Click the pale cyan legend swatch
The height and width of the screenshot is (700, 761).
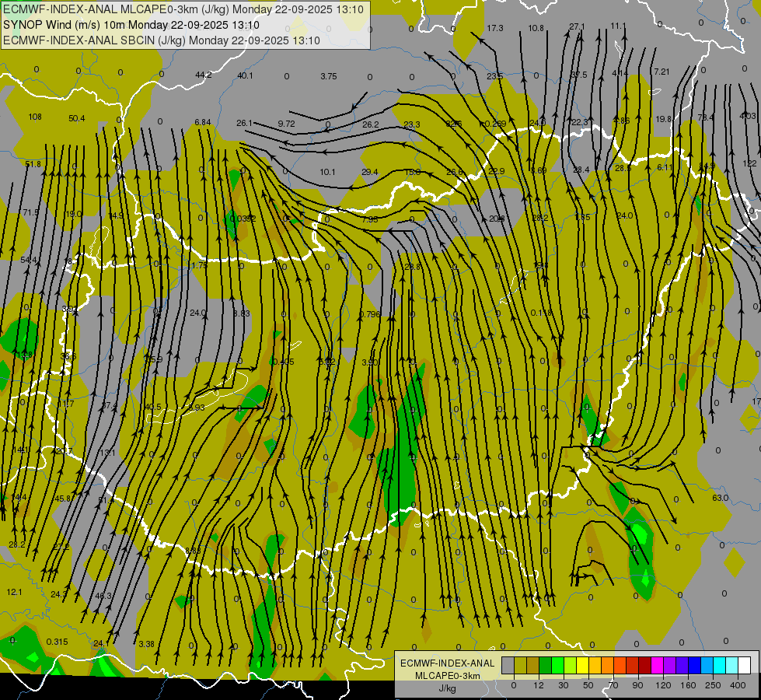(x=732, y=665)
